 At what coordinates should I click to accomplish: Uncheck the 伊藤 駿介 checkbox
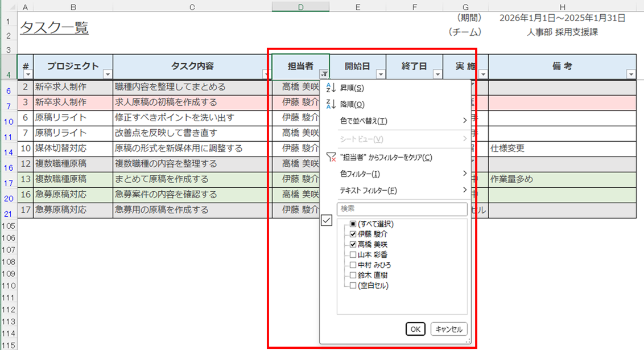point(353,234)
